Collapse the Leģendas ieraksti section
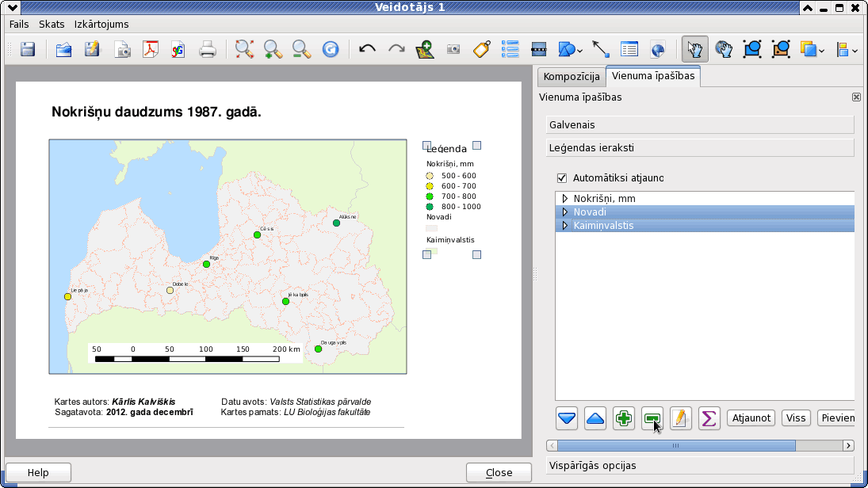The height and width of the screenshot is (488, 868). (700, 147)
